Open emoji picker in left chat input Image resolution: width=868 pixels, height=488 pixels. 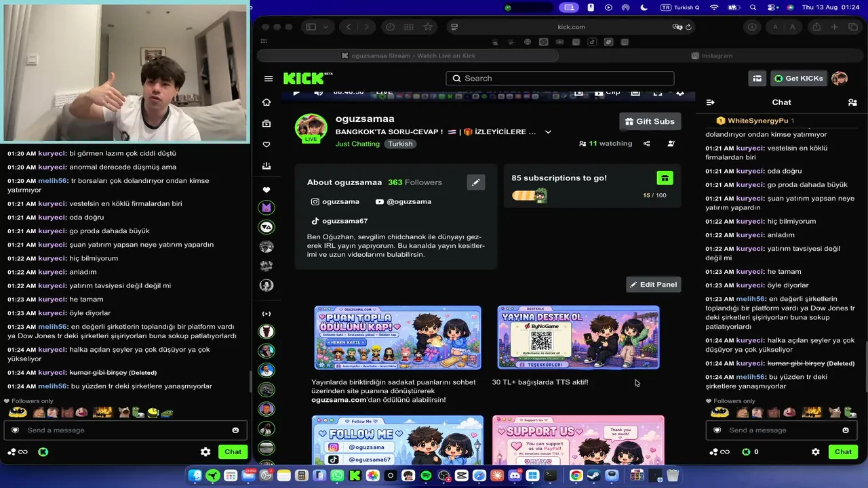pyautogui.click(x=235, y=430)
